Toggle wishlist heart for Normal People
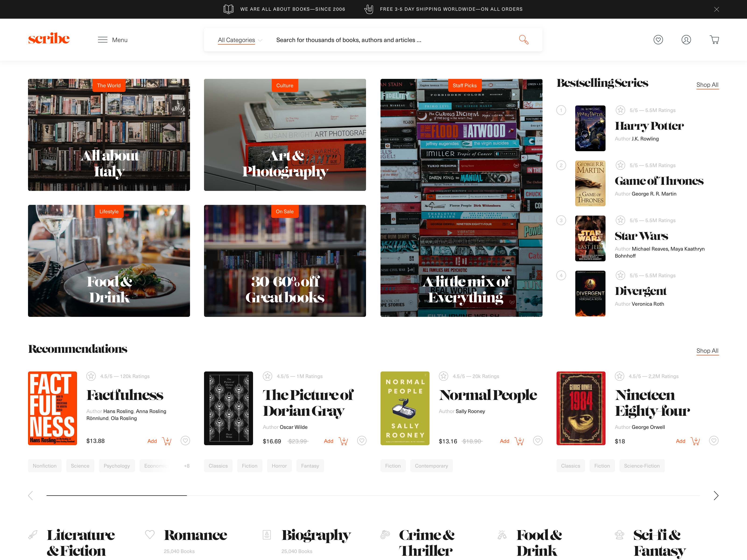Viewport: 747px width, 560px height. tap(538, 441)
